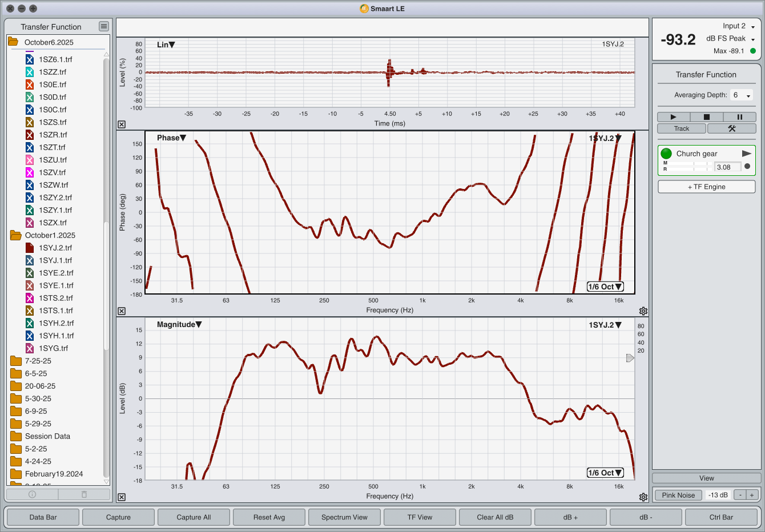Image resolution: width=765 pixels, height=532 pixels.
Task: Click the Ctrl Bar button
Action: coord(721,517)
